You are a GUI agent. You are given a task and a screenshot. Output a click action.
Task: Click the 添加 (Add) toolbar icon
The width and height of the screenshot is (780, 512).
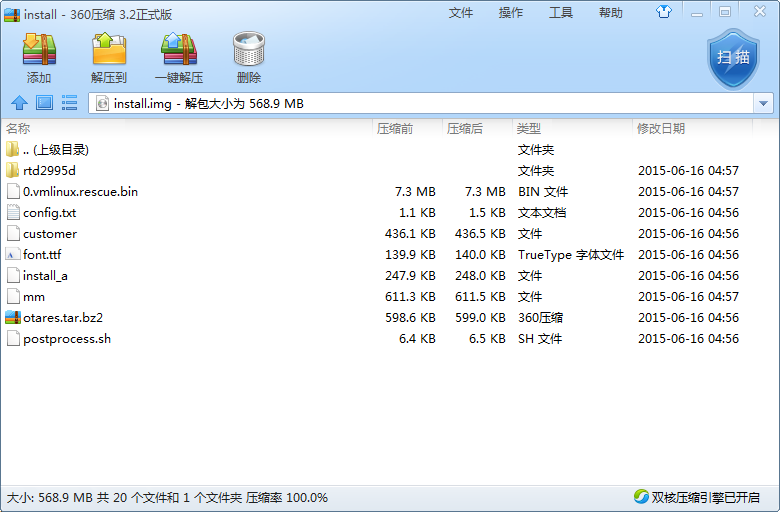coord(39,50)
